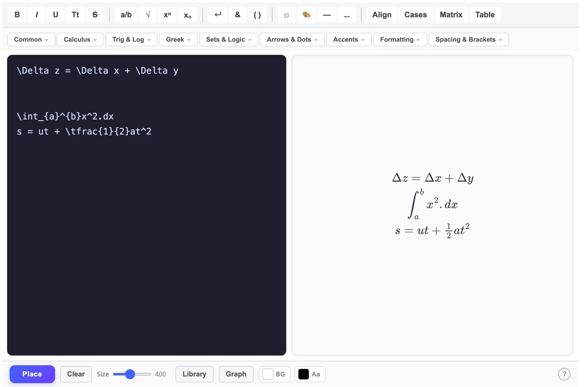Click the rendered formula preview
This screenshot has height=387, width=588.
point(432,205)
